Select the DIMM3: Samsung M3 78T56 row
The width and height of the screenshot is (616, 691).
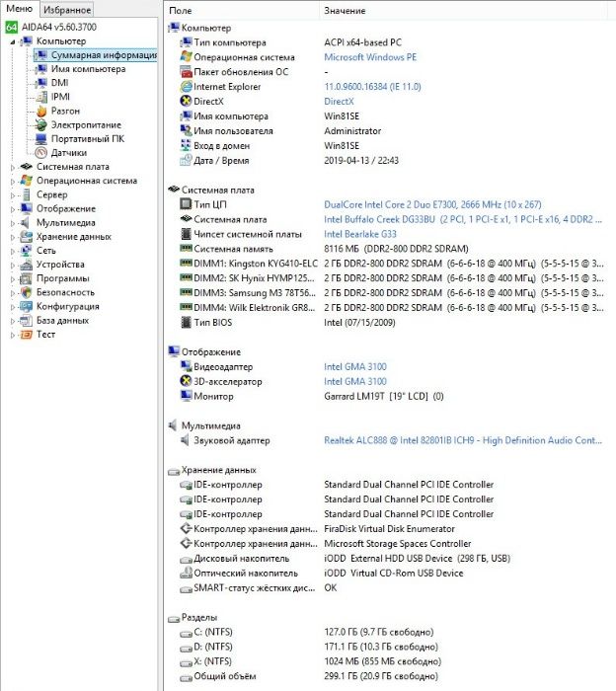(x=390, y=293)
